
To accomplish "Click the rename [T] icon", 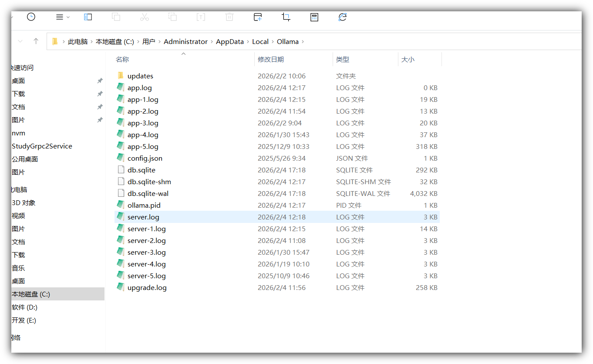I will pos(201,17).
